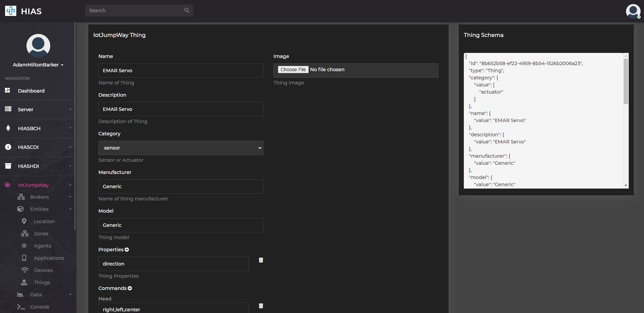Open the Zones menu item
The width and height of the screenshot is (644, 313).
41,234
